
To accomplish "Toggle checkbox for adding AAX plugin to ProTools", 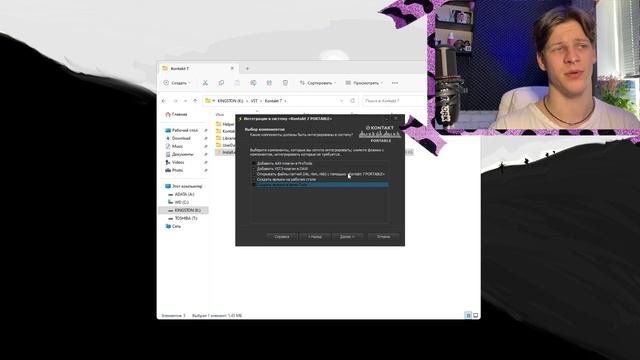I will [253, 163].
